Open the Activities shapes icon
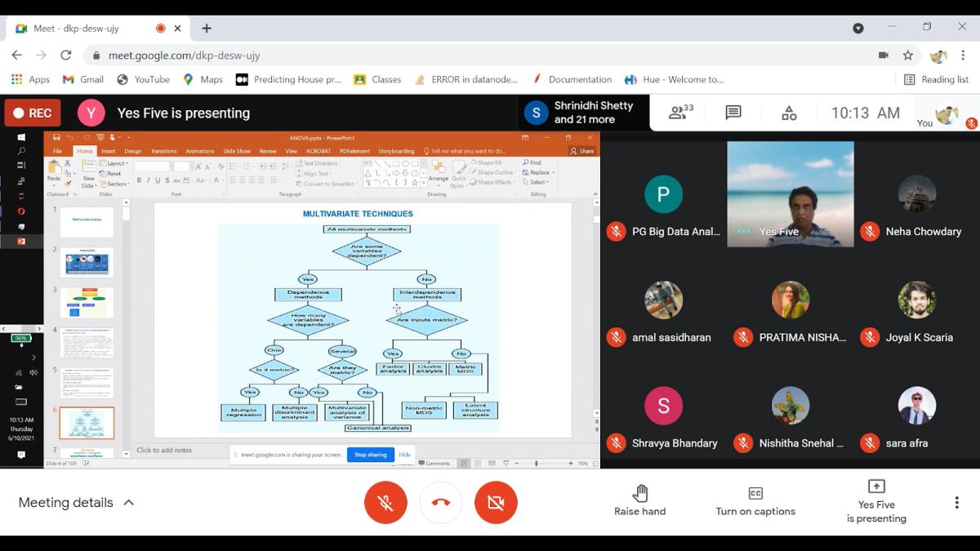This screenshot has height=551, width=980. point(789,113)
